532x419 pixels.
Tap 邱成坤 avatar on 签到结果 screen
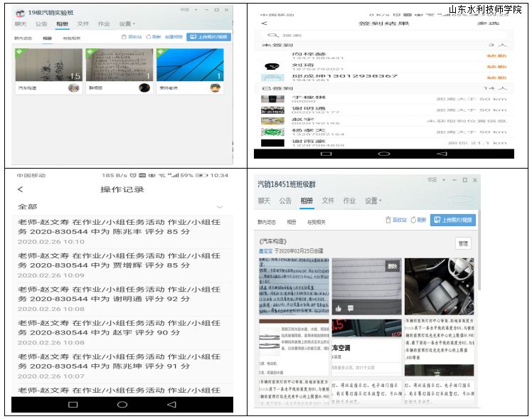point(272,78)
